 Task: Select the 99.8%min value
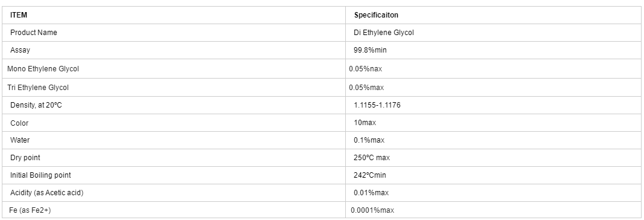[370, 50]
